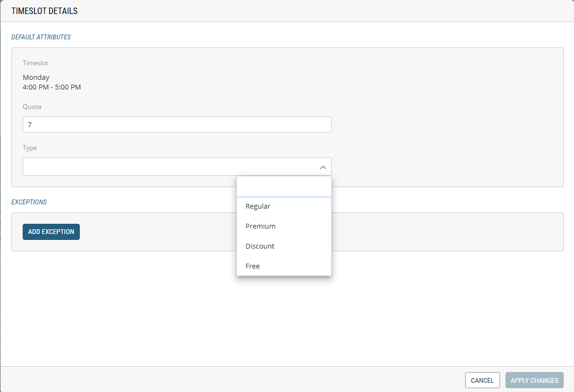Click the Exceptions section heading

29,202
